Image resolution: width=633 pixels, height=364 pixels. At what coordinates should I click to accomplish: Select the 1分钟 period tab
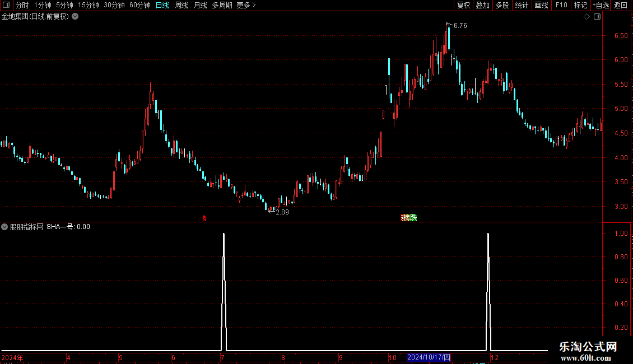(x=43, y=5)
